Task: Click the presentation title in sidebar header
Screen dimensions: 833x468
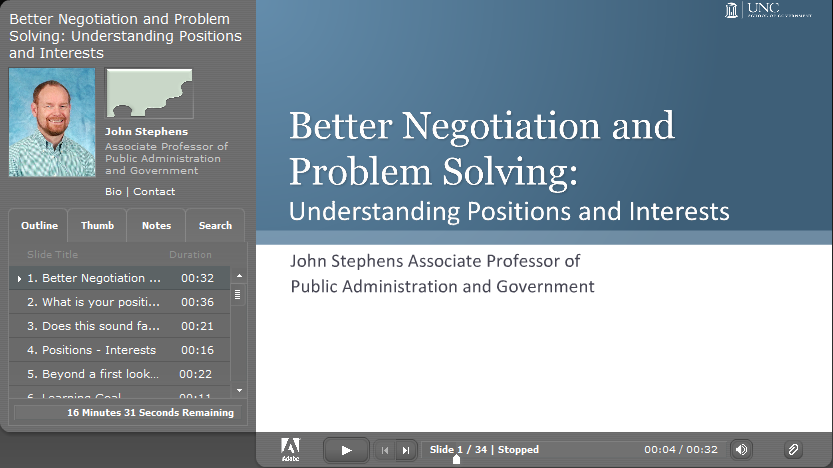Action: point(125,36)
